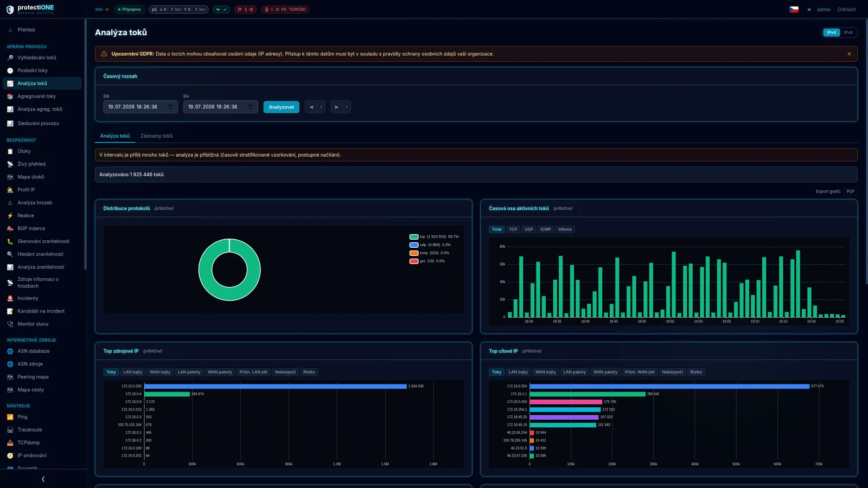Collapse the sidebar with chevron arrow

[x=43, y=479]
